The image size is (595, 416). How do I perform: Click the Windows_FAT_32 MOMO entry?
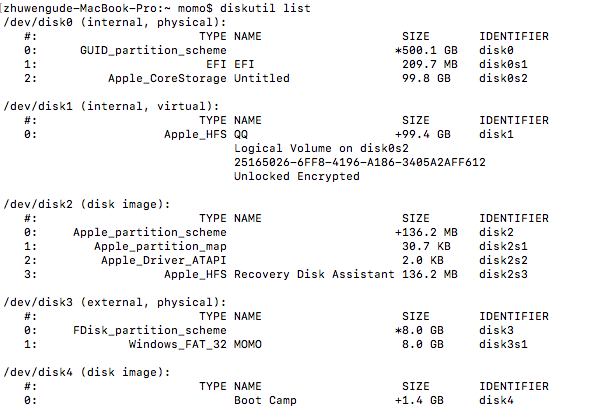195,345
